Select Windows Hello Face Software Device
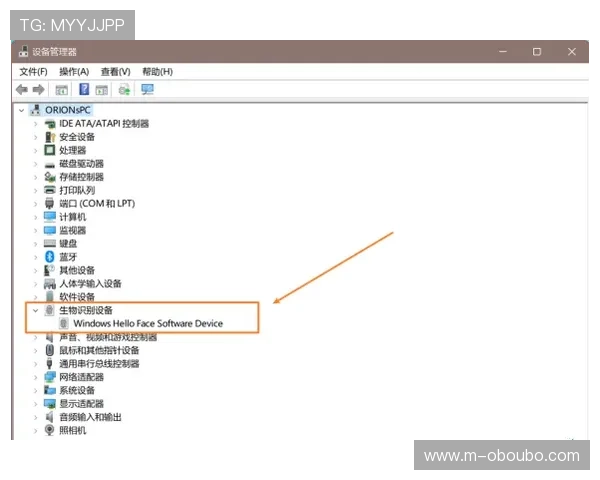 (148, 323)
